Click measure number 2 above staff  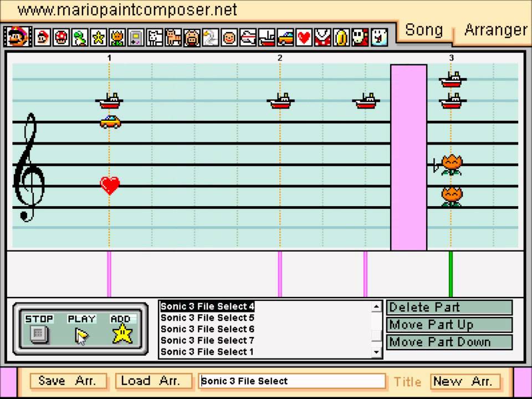[x=280, y=58]
